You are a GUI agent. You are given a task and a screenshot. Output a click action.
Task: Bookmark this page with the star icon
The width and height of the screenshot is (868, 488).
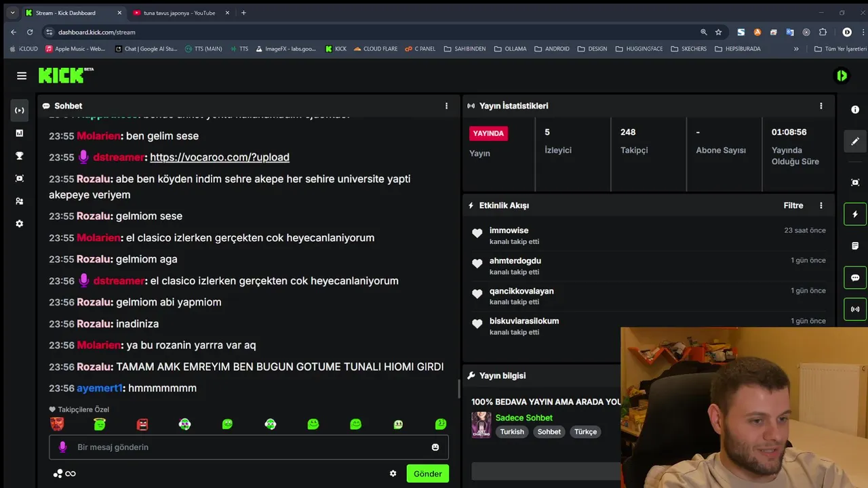tap(718, 32)
